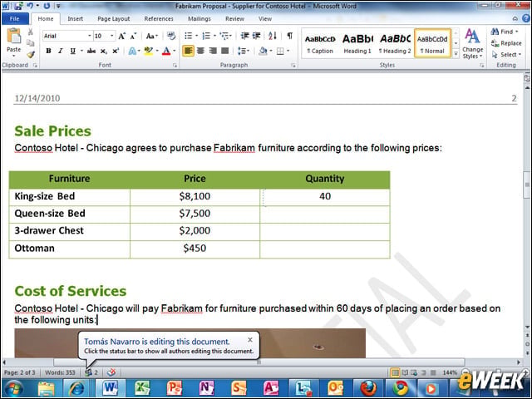
Task: Apply the Caption style
Action: pos(320,43)
